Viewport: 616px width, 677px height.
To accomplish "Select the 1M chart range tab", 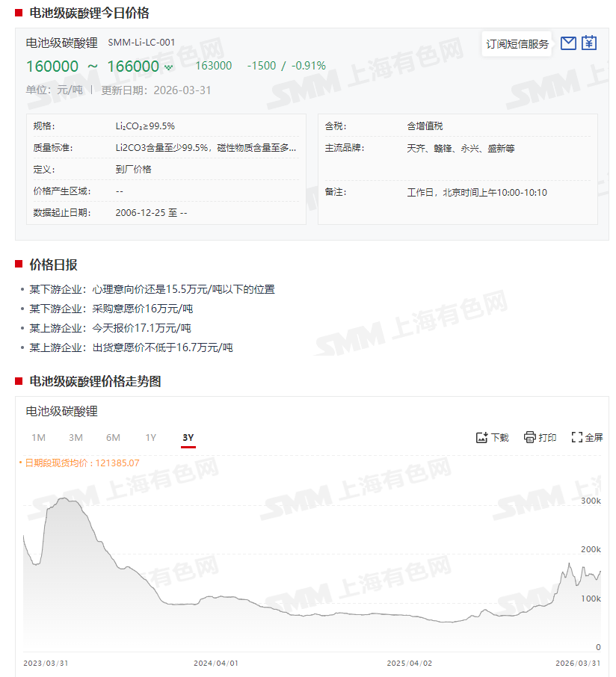I will coord(38,437).
